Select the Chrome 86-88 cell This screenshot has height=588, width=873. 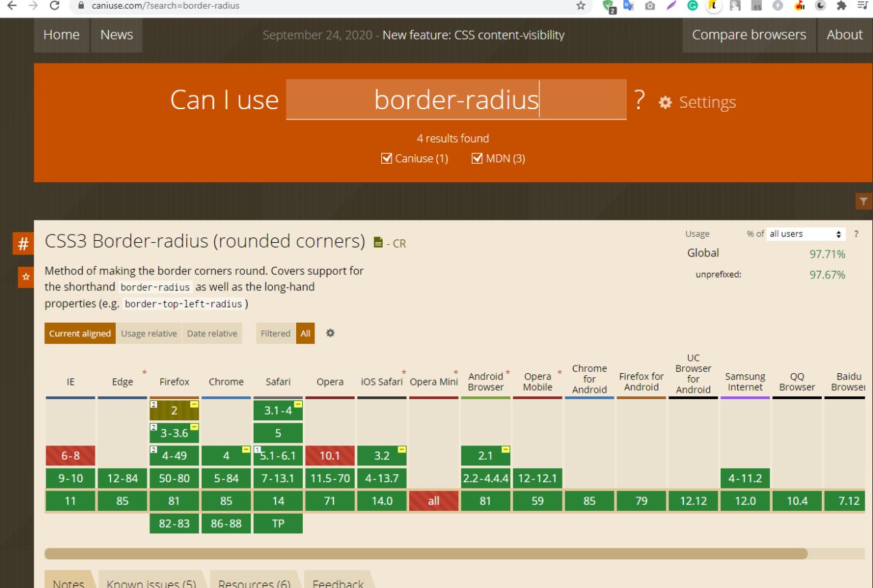click(226, 523)
